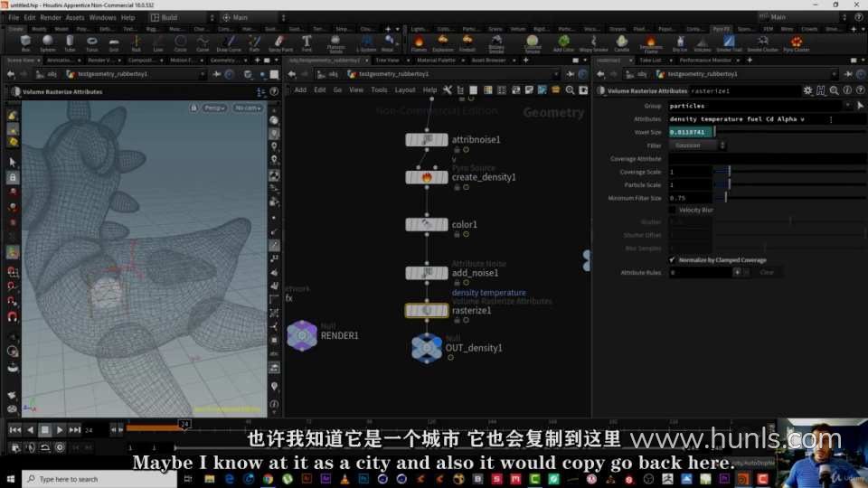Click the network editor find magnifier icon
This screenshot has width=868, height=488.
570,90
